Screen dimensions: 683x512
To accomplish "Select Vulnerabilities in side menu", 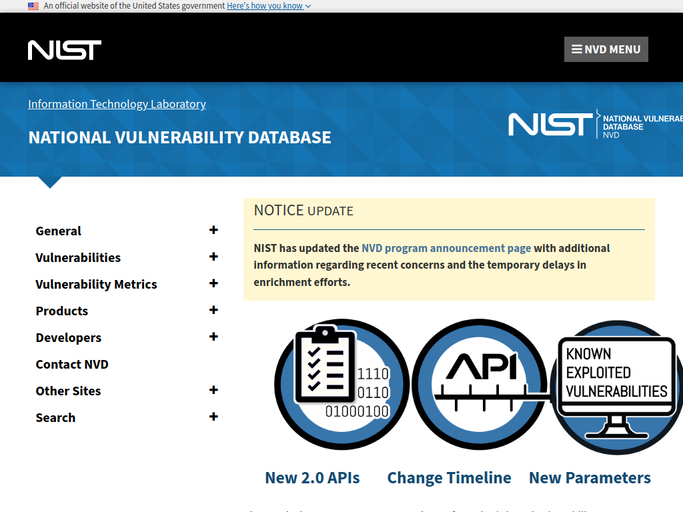I will [x=78, y=258].
